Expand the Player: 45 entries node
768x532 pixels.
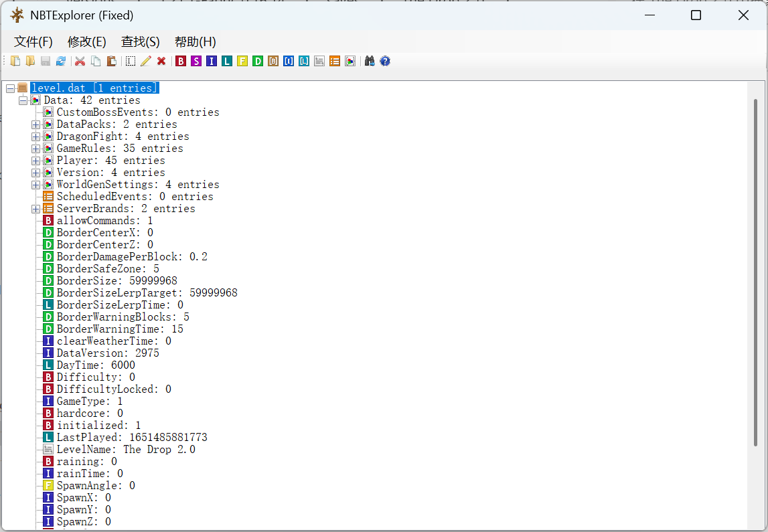(x=35, y=161)
